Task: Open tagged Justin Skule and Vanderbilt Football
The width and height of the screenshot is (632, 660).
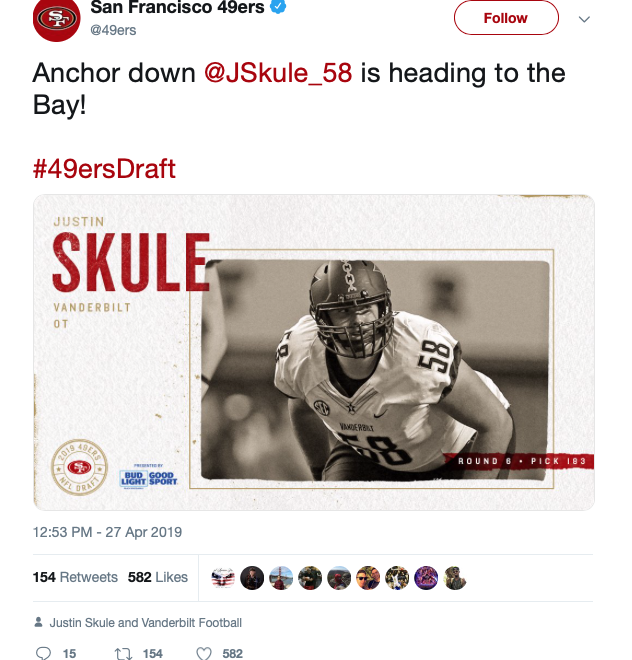Action: 146,623
